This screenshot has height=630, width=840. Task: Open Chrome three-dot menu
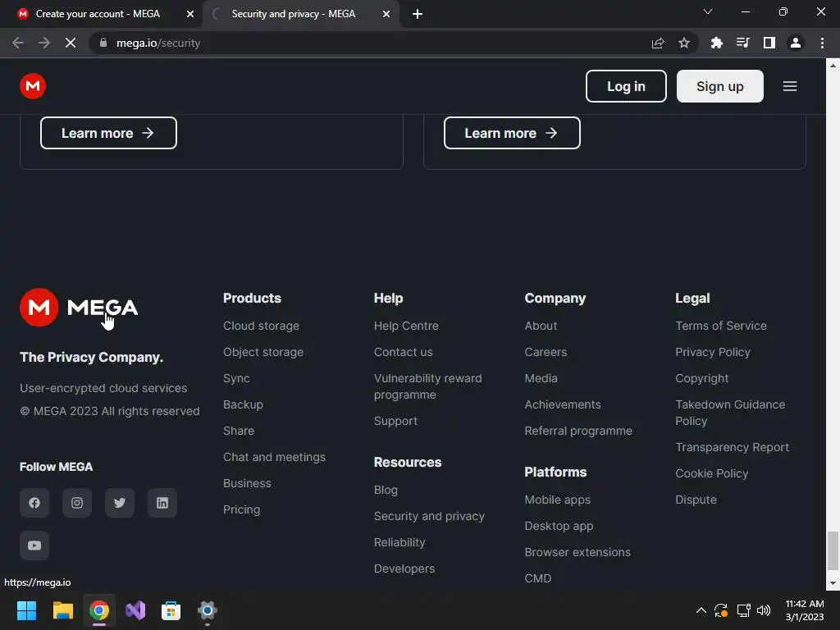point(822,43)
